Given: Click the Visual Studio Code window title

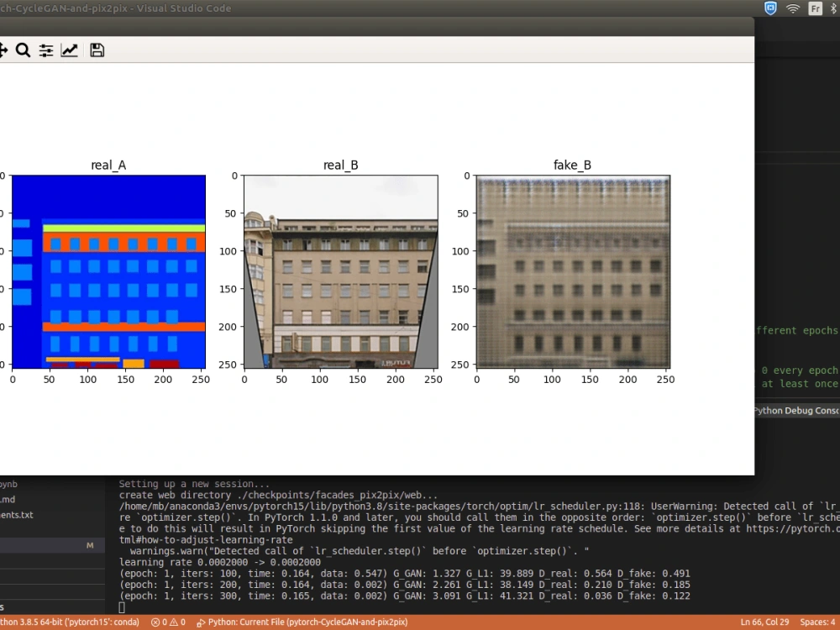Looking at the screenshot, I should click(x=116, y=8).
